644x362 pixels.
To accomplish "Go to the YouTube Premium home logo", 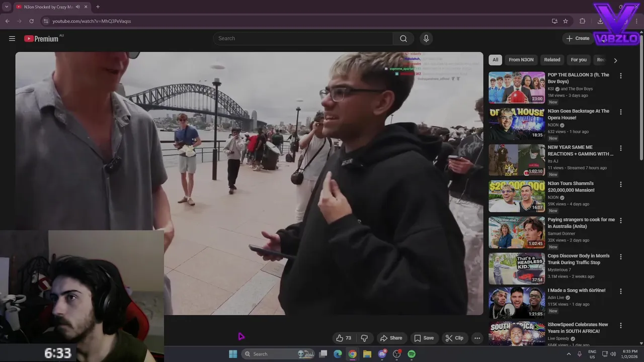I will point(41,39).
